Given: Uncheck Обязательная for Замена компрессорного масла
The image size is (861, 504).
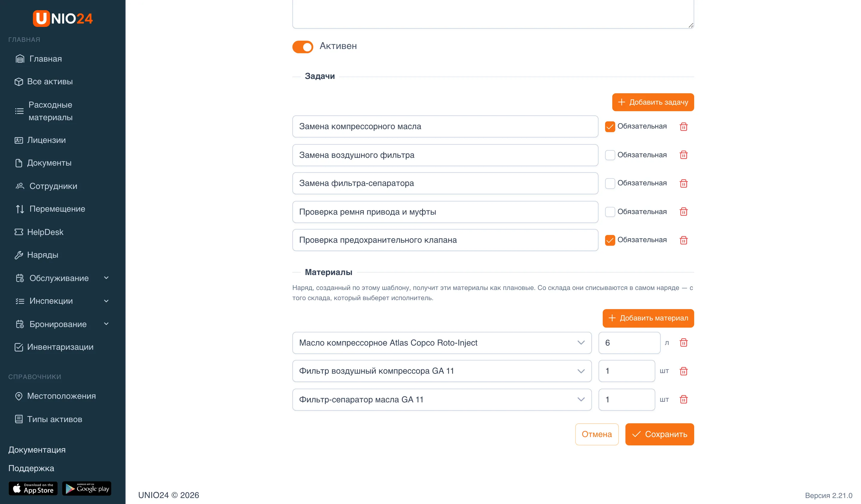Looking at the screenshot, I should 610,127.
